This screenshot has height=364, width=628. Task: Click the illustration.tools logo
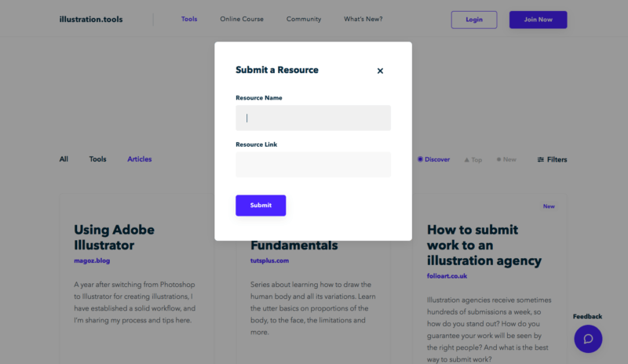pyautogui.click(x=91, y=19)
